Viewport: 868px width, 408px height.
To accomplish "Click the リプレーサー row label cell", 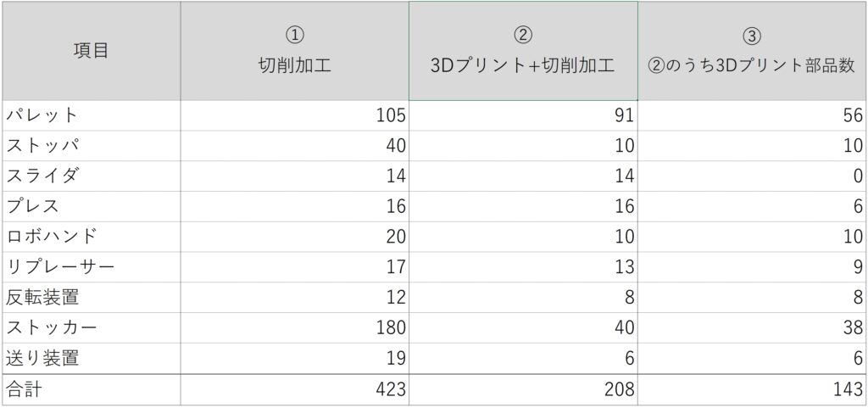I will coord(90,267).
